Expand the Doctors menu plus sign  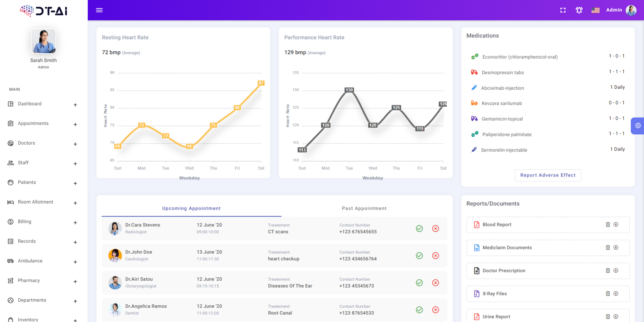[75, 144]
